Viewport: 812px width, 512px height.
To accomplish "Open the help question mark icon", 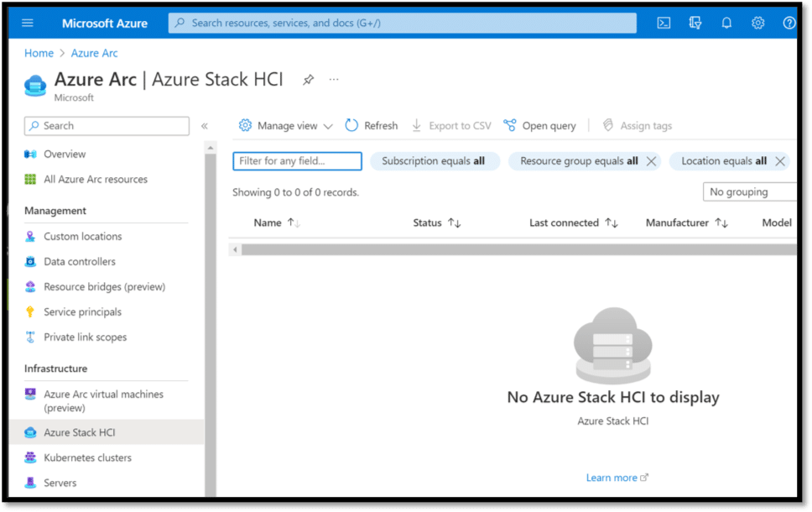I will click(x=789, y=23).
